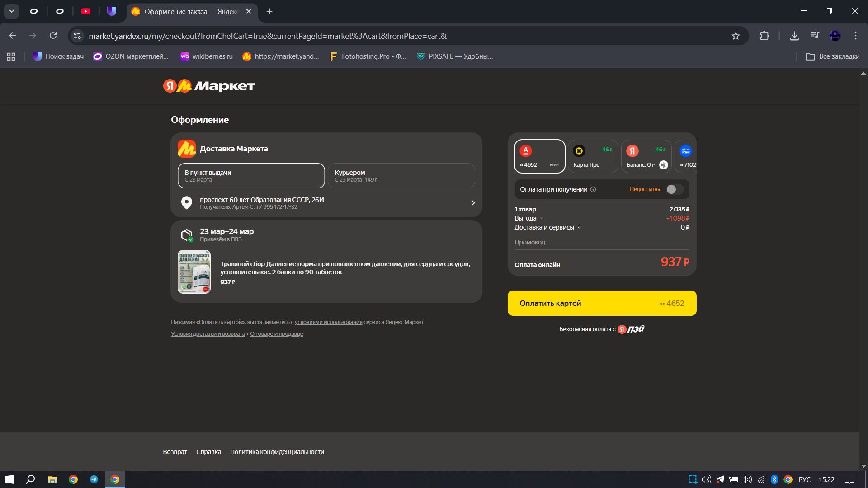Reload the checkout page
The height and width of the screenshot is (488, 868).
53,36
